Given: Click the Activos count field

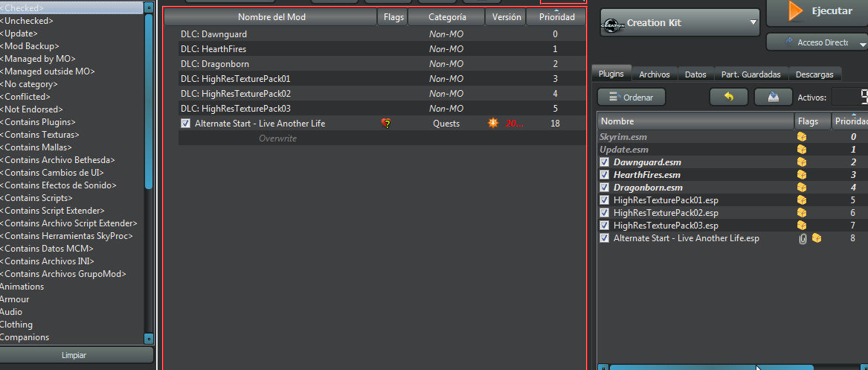Looking at the screenshot, I should pyautogui.click(x=849, y=98).
